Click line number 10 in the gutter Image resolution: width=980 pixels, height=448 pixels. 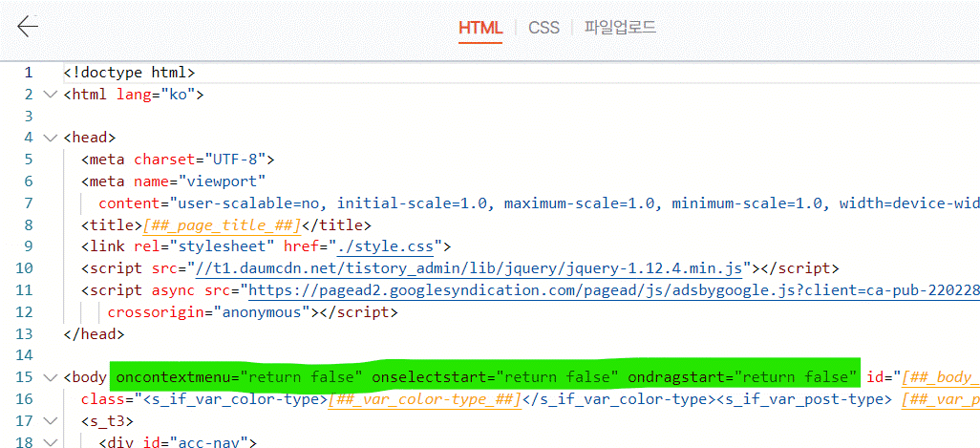coord(24,268)
